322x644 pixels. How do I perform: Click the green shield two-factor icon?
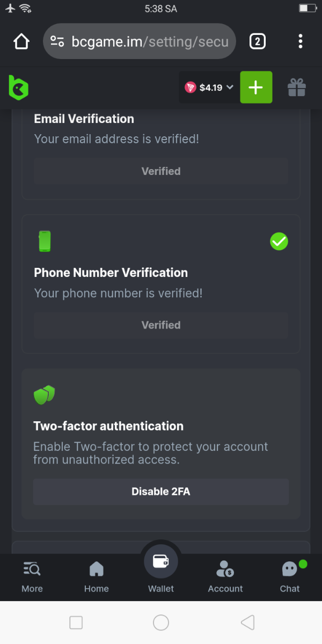click(45, 395)
